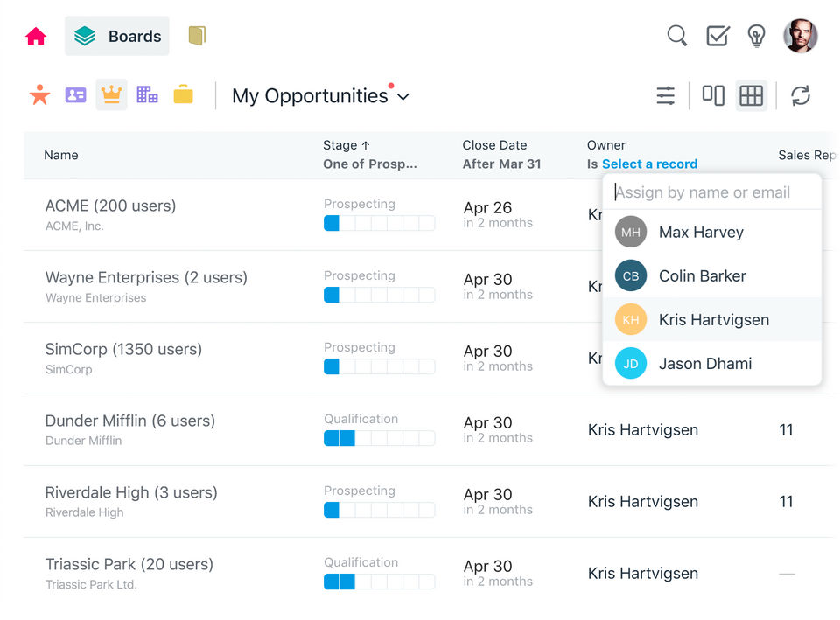
Task: Open the 'ACME, Inc.' account link
Action: coord(74,226)
